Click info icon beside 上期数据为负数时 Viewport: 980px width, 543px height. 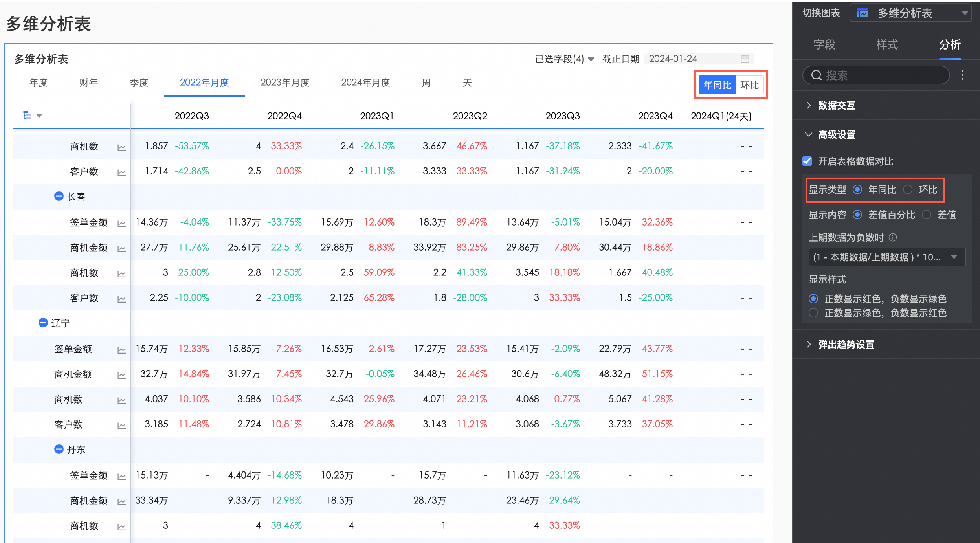(x=893, y=237)
